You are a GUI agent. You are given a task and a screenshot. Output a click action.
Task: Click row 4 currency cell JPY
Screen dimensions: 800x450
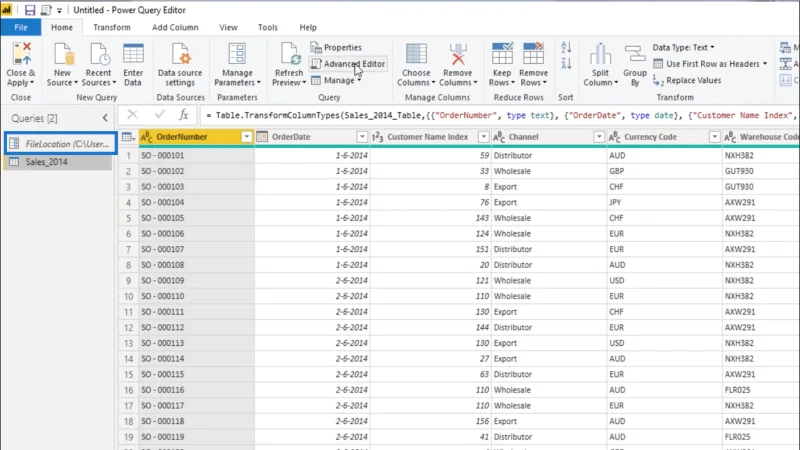pyautogui.click(x=664, y=202)
